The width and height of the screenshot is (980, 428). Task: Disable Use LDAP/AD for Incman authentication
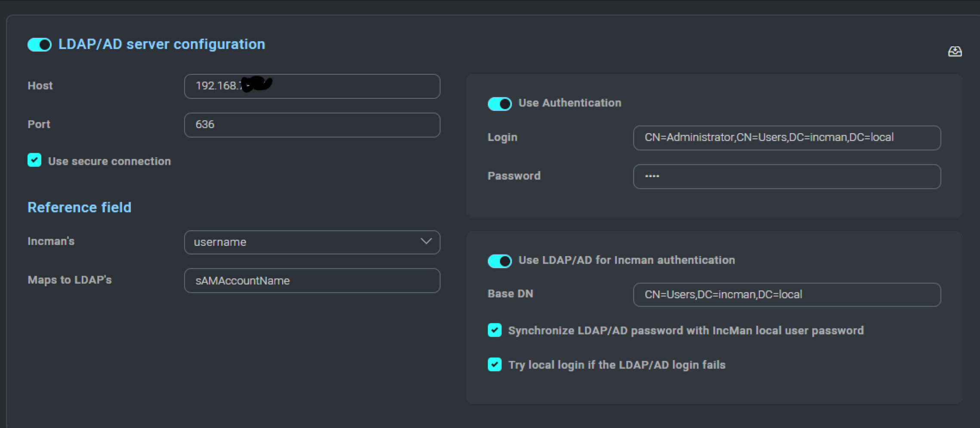click(x=499, y=261)
